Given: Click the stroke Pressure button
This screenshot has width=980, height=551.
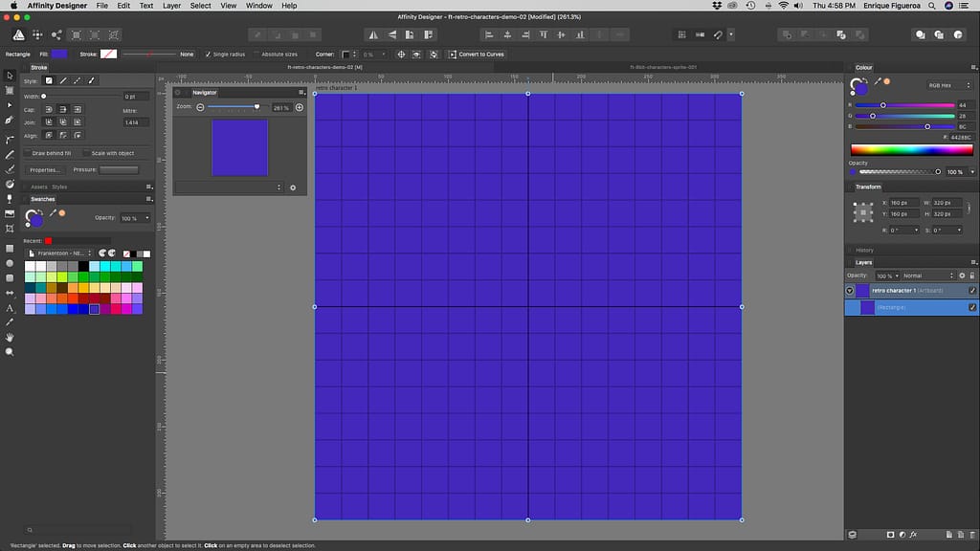Looking at the screenshot, I should click(x=119, y=170).
